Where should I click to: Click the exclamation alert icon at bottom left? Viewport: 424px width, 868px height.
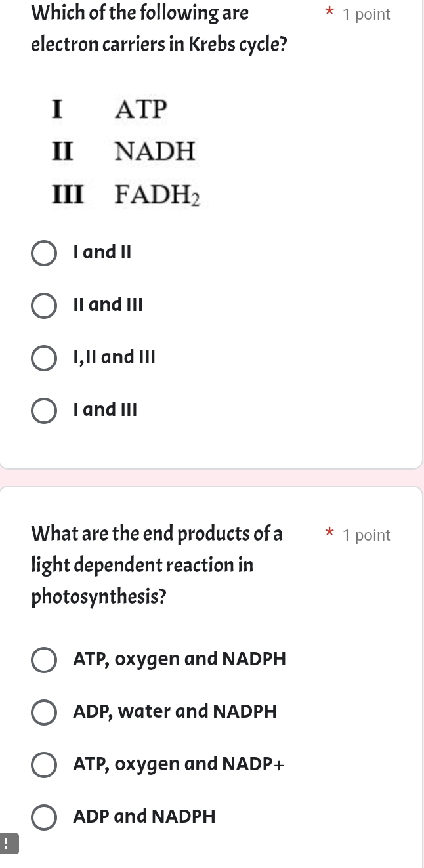coord(9,844)
